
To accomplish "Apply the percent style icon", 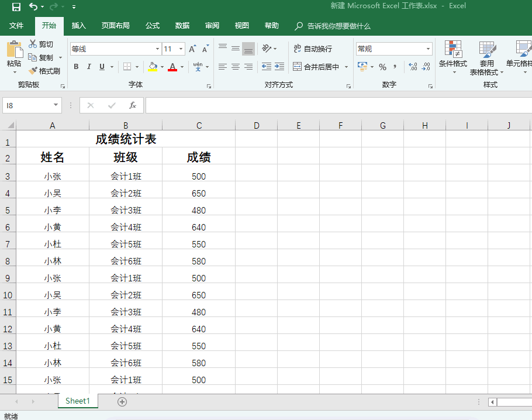I will pos(382,67).
